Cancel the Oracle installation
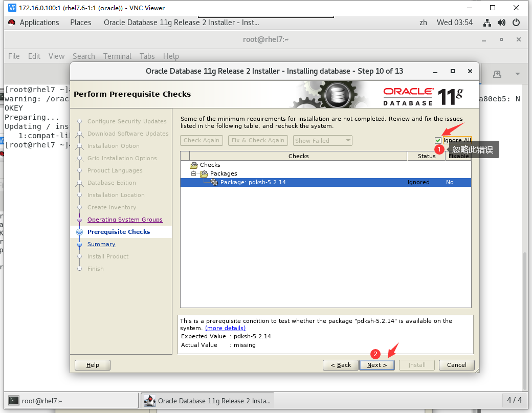This screenshot has width=532, height=413. click(456, 365)
